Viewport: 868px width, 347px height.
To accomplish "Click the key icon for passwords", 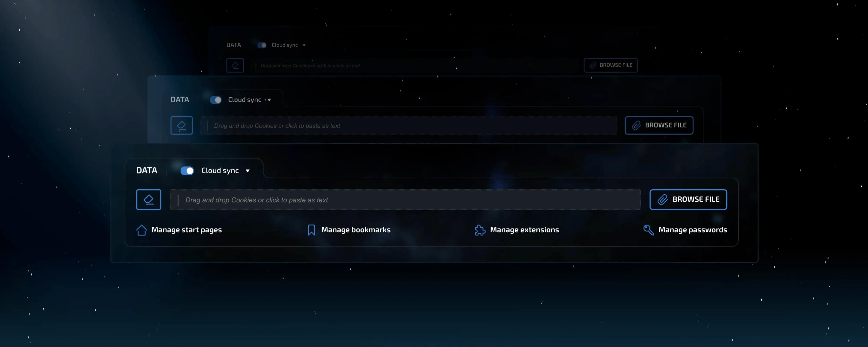I will (648, 230).
